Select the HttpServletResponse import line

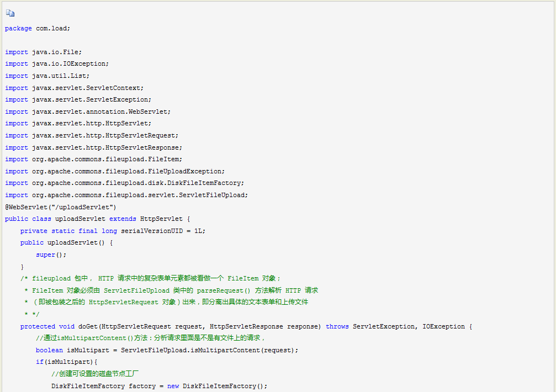pyautogui.click(x=94, y=147)
